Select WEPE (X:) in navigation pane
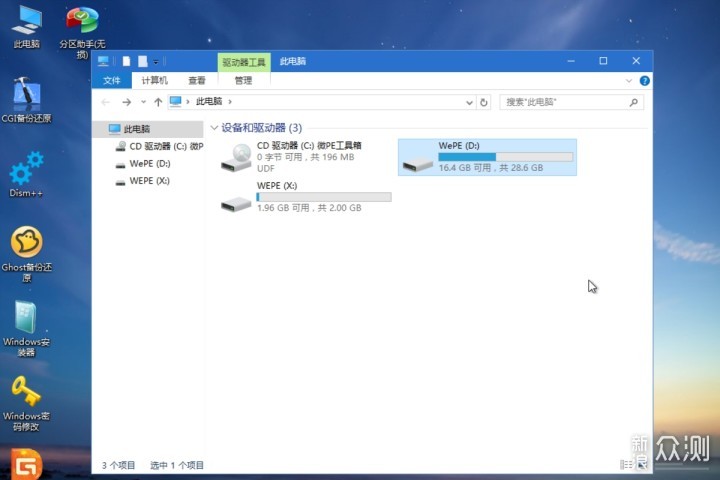This screenshot has height=480, width=720. click(x=143, y=181)
